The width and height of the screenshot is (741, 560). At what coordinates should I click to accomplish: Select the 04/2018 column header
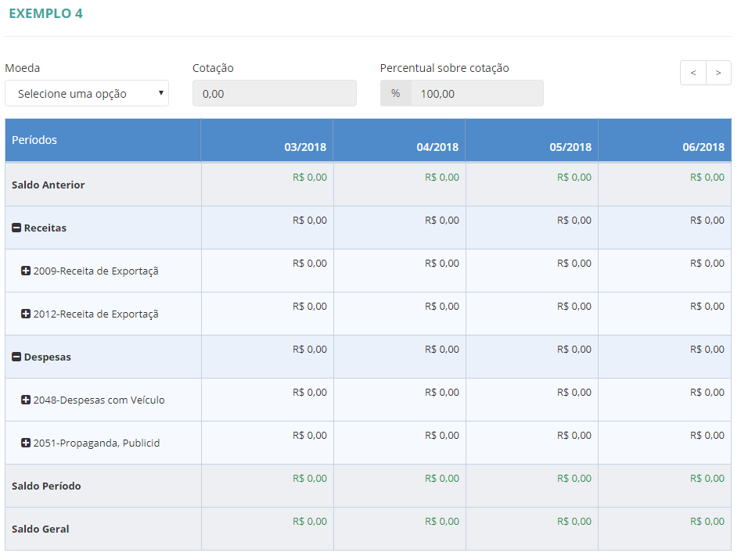(x=437, y=147)
